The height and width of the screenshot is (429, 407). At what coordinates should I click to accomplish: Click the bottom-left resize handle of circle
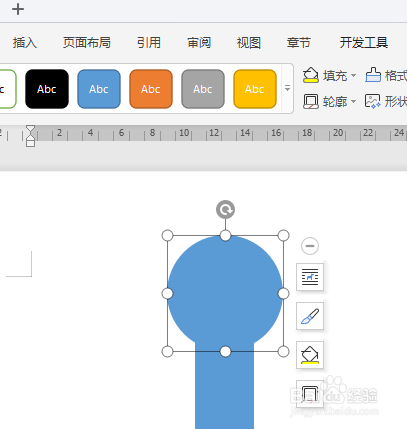point(167,351)
